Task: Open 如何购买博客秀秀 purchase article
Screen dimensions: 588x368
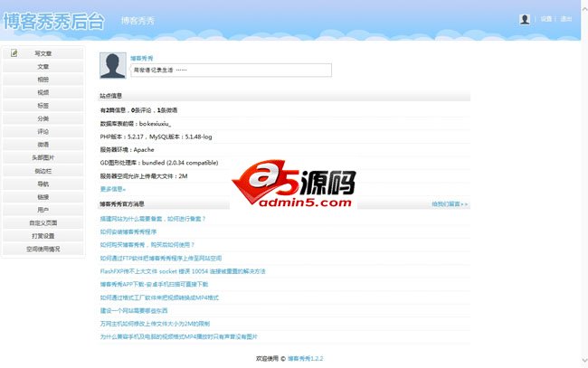Action: [147, 245]
